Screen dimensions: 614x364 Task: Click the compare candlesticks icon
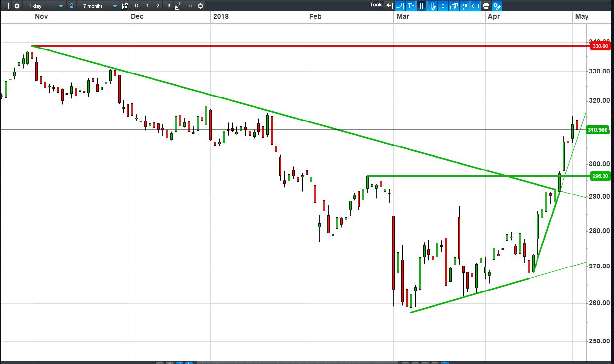coord(464,6)
